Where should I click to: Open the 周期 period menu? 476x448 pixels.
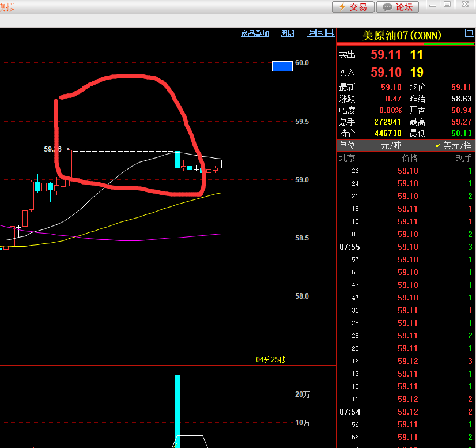pos(287,33)
